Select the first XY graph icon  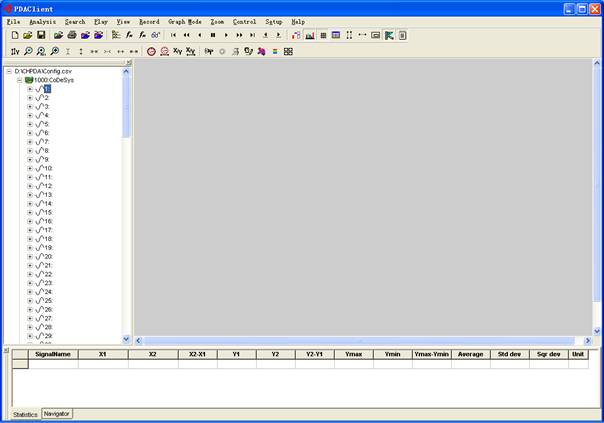177,51
